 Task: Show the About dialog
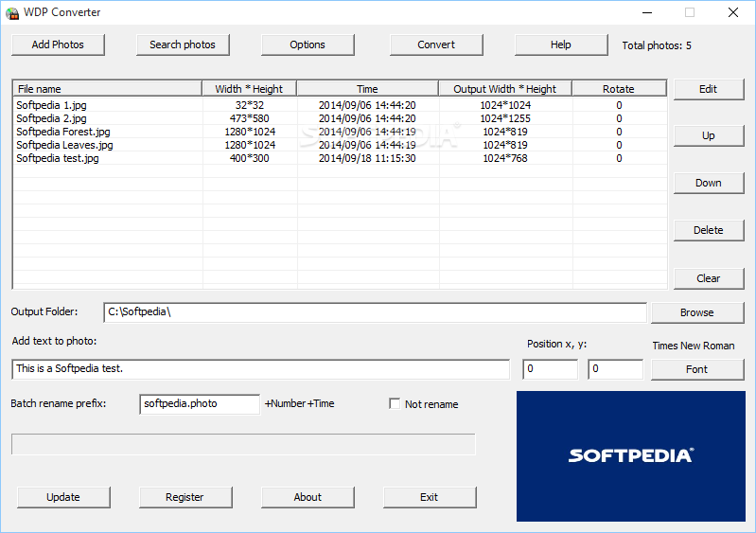coord(308,497)
